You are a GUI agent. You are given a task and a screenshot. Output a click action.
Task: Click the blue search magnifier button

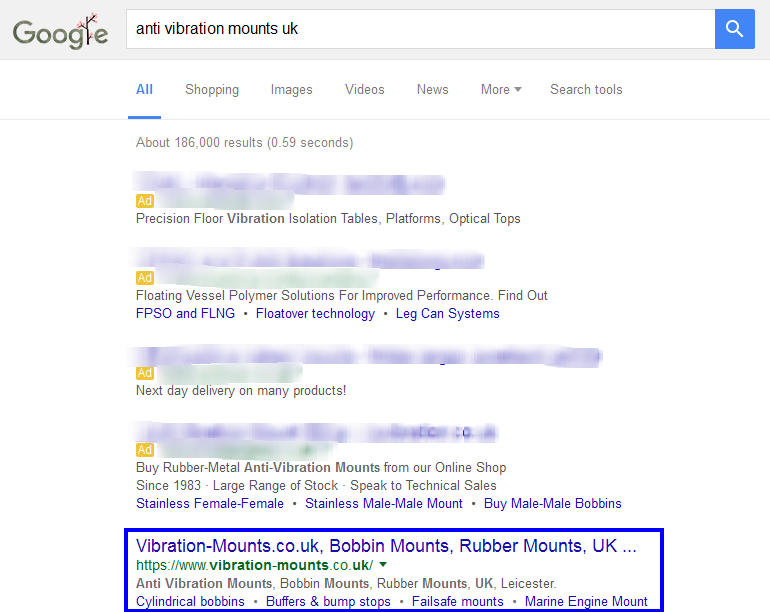(x=734, y=28)
